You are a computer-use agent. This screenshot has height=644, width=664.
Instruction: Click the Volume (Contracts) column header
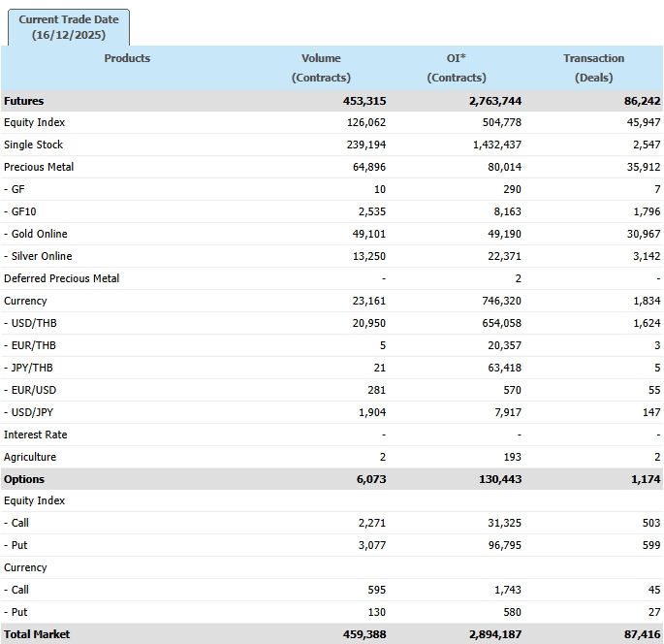click(321, 68)
